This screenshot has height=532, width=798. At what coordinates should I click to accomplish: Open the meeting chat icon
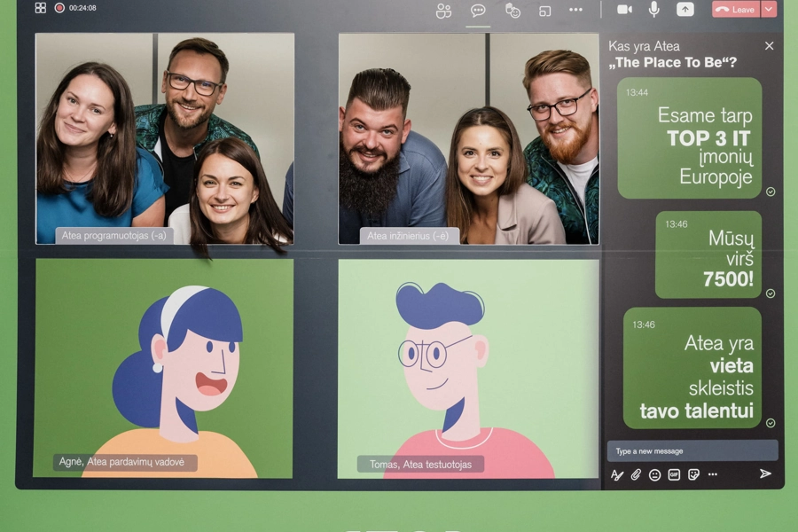click(x=478, y=10)
